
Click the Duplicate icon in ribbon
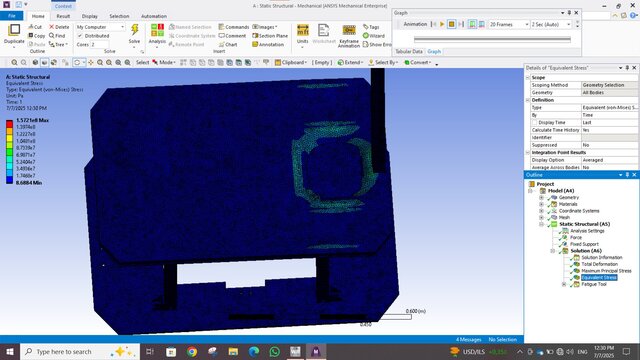(x=14, y=30)
